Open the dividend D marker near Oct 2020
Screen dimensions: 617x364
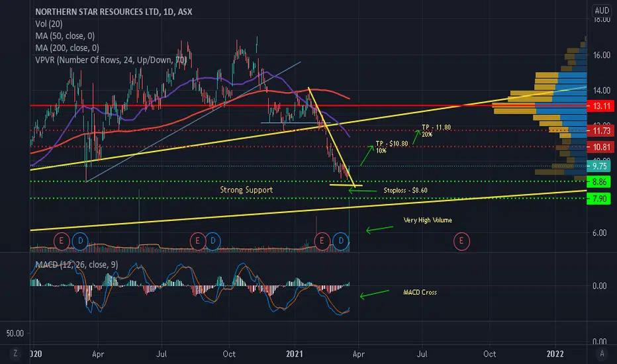click(213, 241)
